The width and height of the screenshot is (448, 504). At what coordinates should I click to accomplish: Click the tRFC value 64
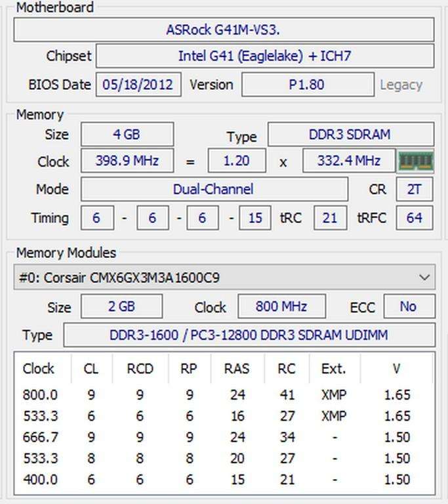(x=415, y=218)
